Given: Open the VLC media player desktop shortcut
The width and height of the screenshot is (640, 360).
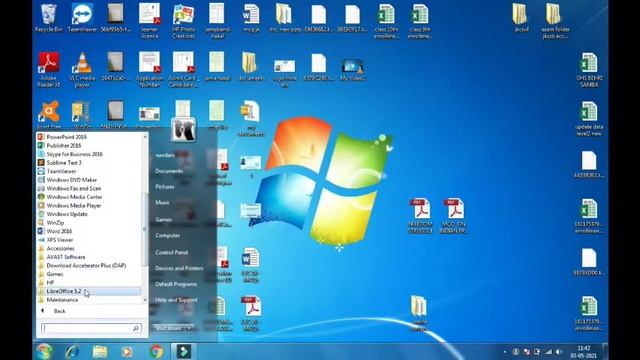Looking at the screenshot, I should click(82, 69).
